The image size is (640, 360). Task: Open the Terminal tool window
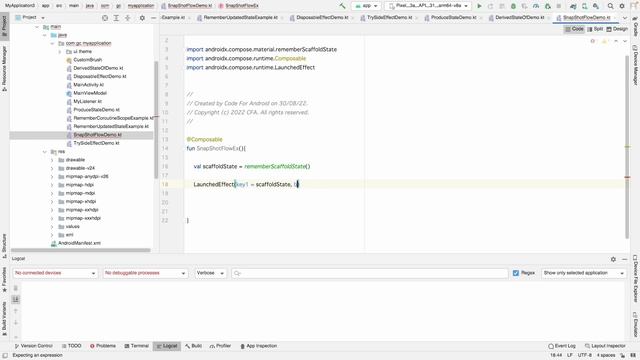(136, 346)
